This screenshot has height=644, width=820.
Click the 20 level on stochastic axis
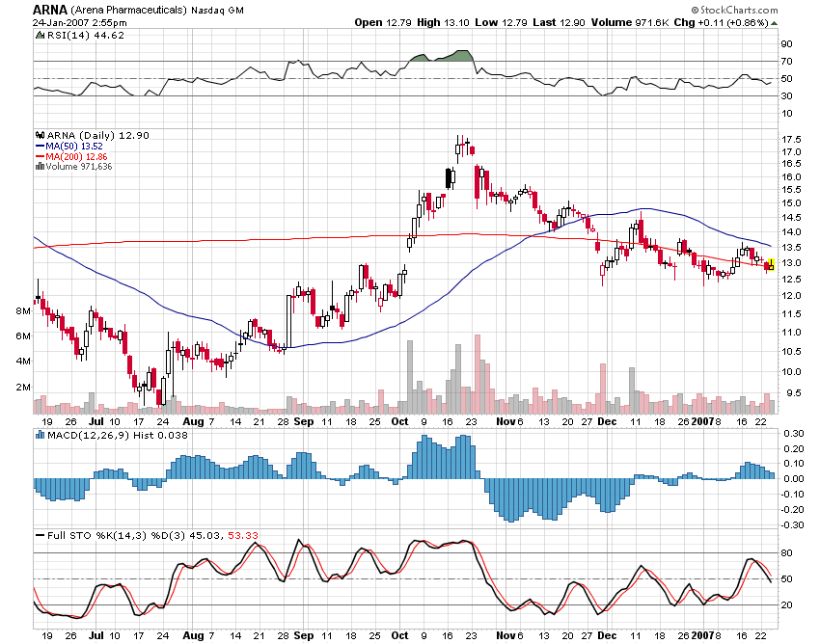click(786, 605)
